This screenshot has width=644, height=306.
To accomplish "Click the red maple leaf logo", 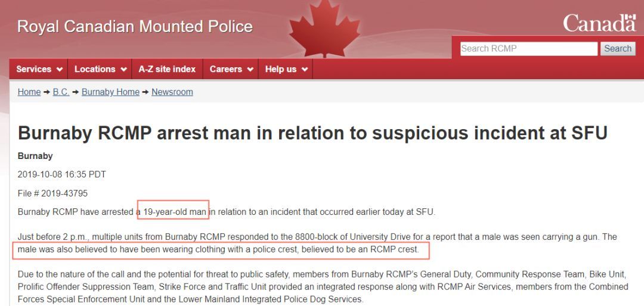I will (324, 28).
